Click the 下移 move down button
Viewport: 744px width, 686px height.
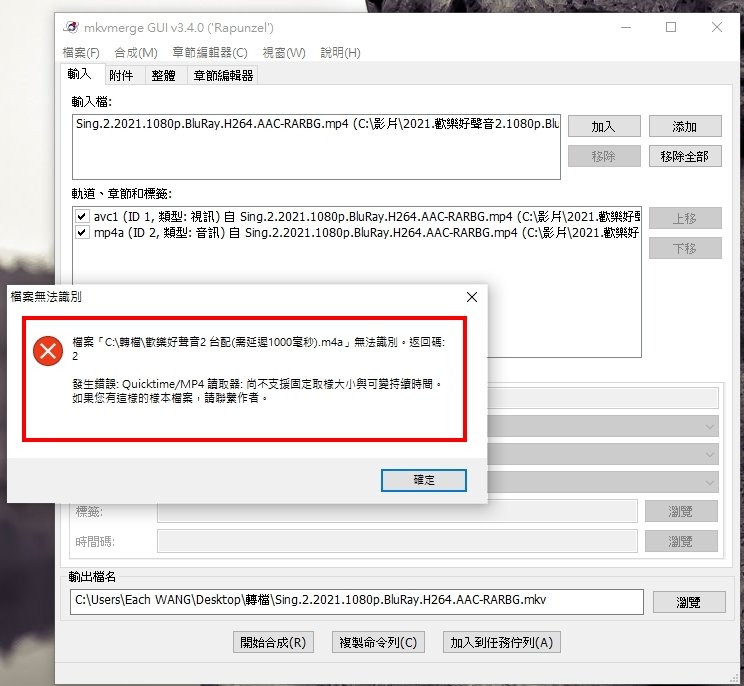click(x=685, y=248)
